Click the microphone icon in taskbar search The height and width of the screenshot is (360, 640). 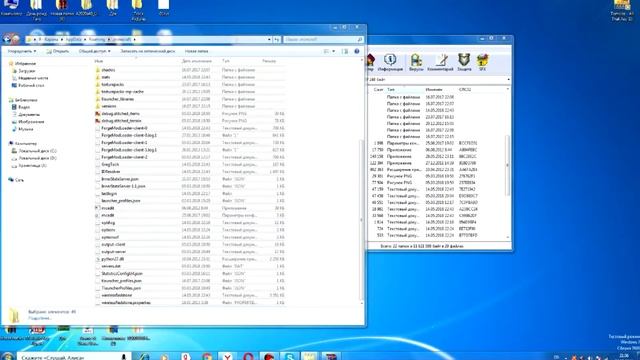click(124, 357)
